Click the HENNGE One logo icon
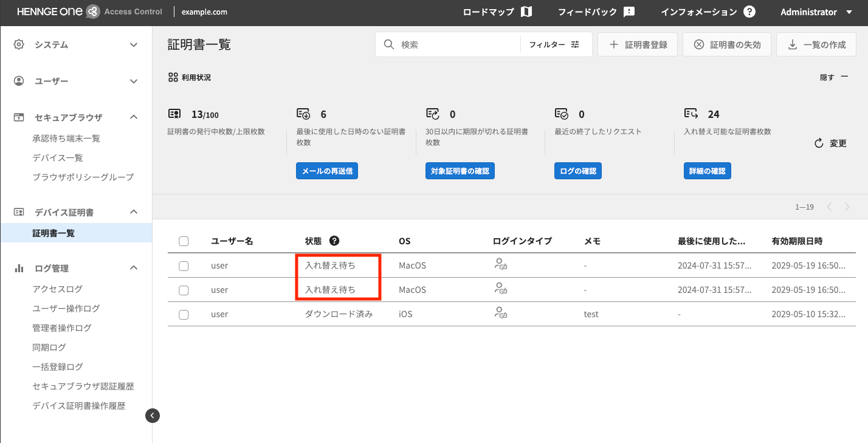 tap(93, 12)
